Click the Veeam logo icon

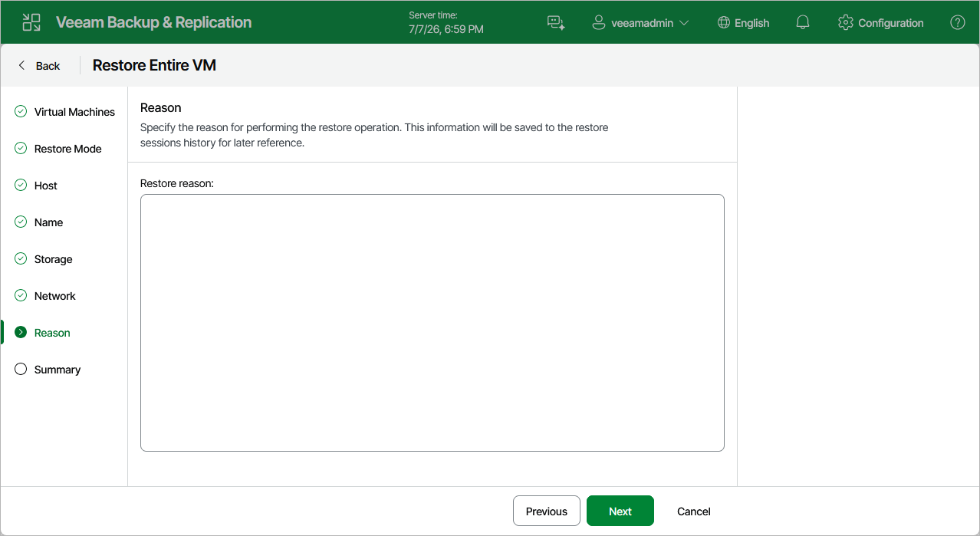pos(31,22)
